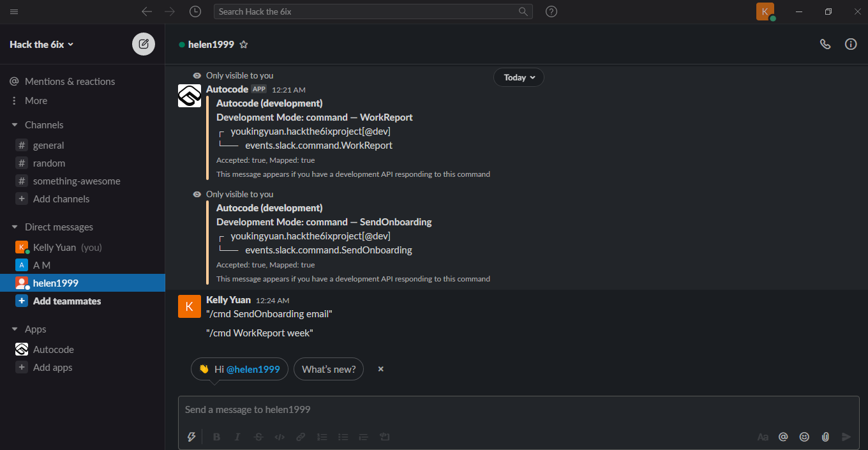The image size is (868, 450).
Task: Open the Today date dropdown
Action: tap(518, 77)
